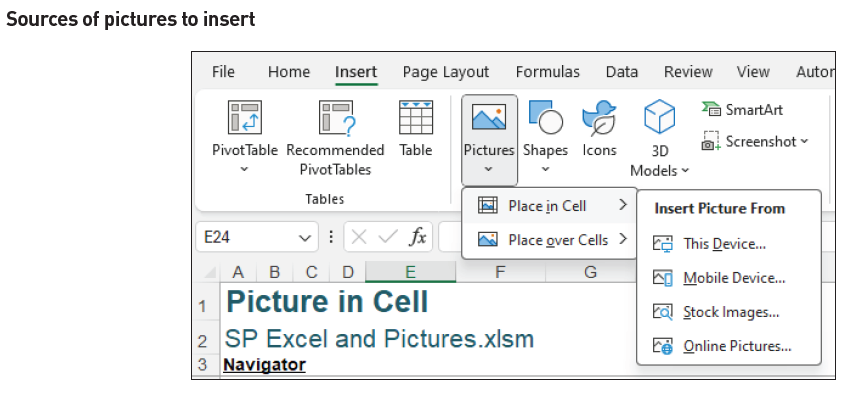
Task: Click the Stock Images icon
Action: 663,312
